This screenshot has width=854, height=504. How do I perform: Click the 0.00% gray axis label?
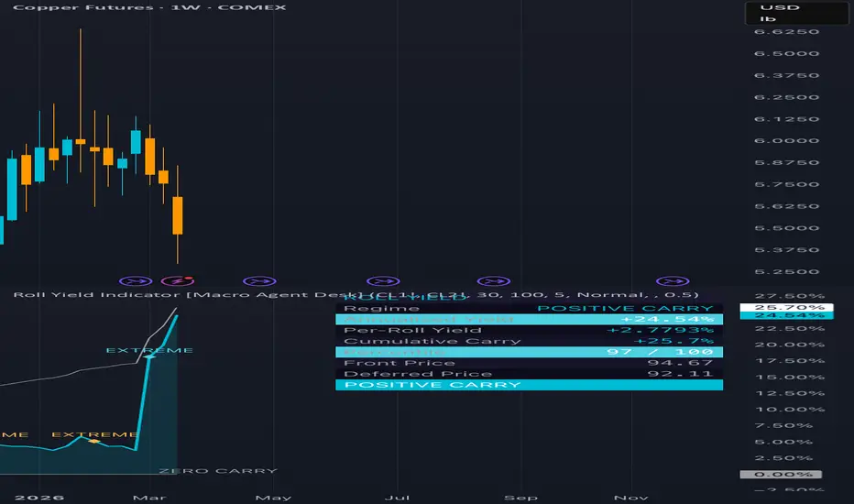[781, 475]
